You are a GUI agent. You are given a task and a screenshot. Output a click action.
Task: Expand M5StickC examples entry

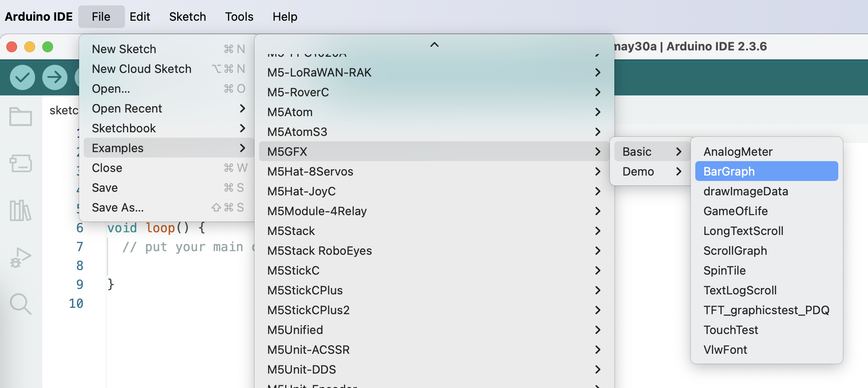(x=434, y=270)
